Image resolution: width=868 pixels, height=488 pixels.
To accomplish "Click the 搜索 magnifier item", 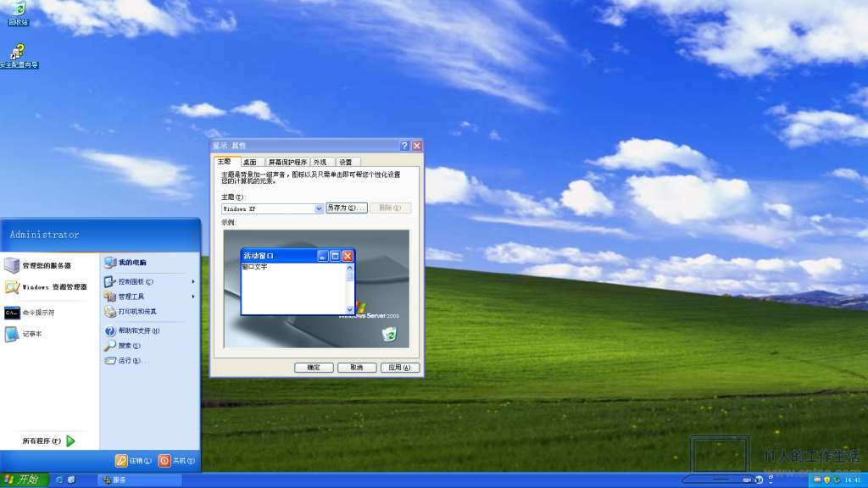I will (x=122, y=346).
